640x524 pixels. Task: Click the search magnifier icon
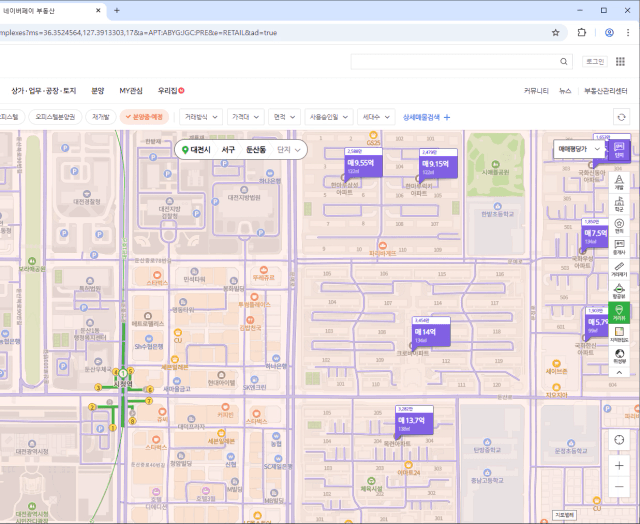click(563, 62)
